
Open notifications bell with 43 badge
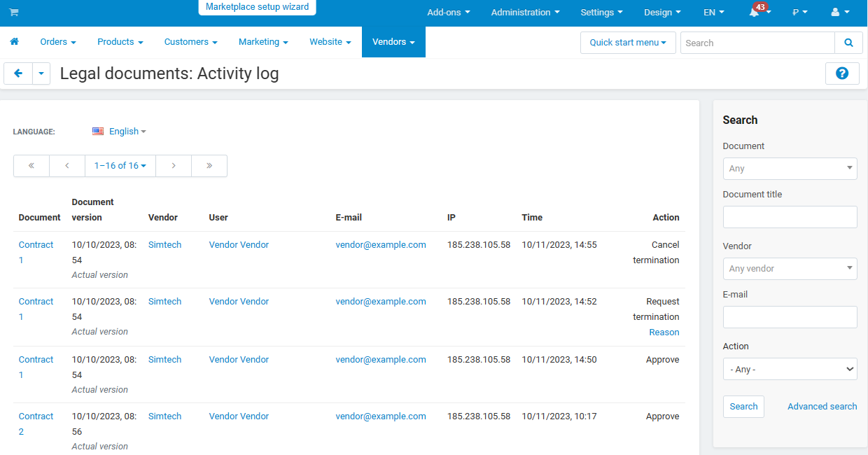click(759, 12)
